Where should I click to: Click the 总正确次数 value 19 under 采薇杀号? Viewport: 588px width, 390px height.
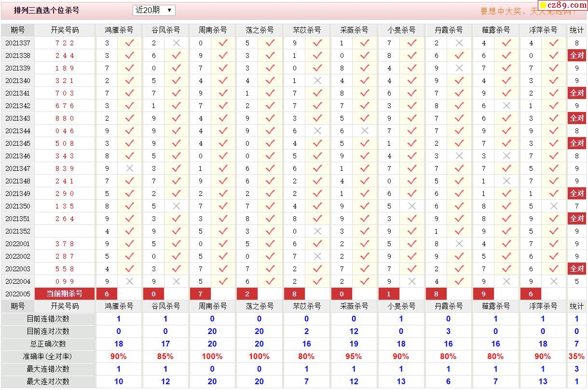pyautogui.click(x=354, y=344)
